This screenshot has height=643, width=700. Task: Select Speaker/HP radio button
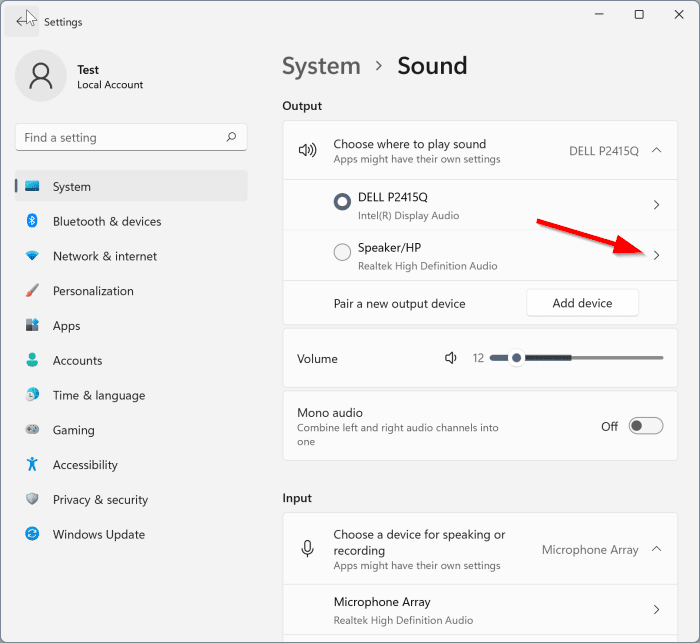point(342,252)
